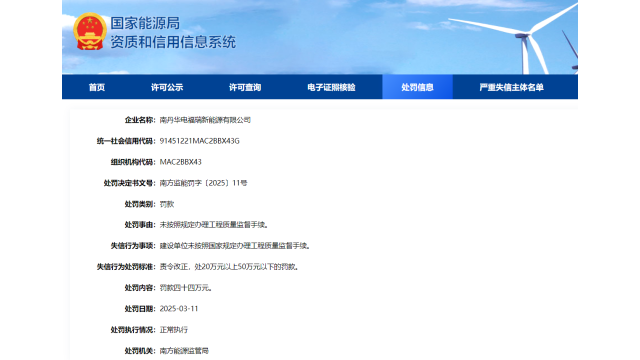This screenshot has height=360, width=640.
Task: Select execution status 正常执行
Action: (x=173, y=330)
